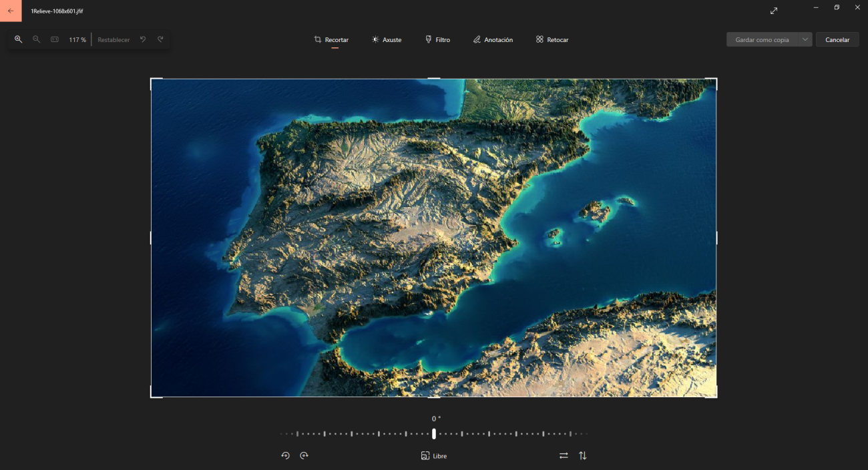Expand the Gardar como copia dropdown arrow

click(x=805, y=39)
